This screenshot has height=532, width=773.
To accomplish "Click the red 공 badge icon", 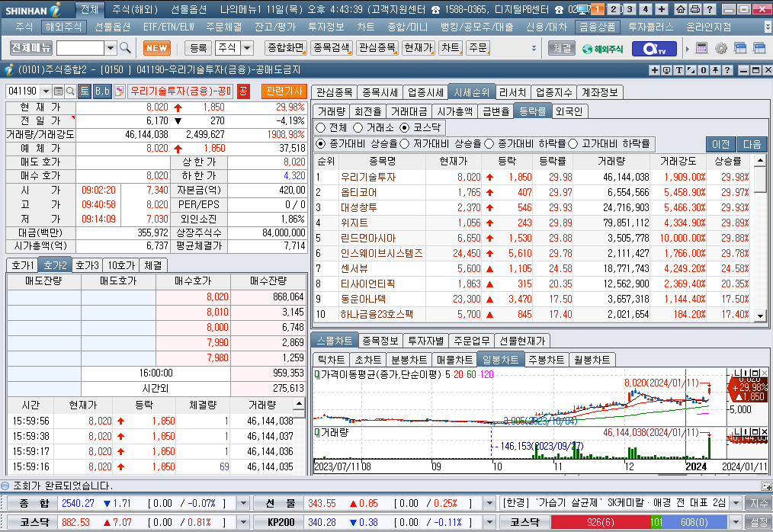I will click(x=243, y=91).
